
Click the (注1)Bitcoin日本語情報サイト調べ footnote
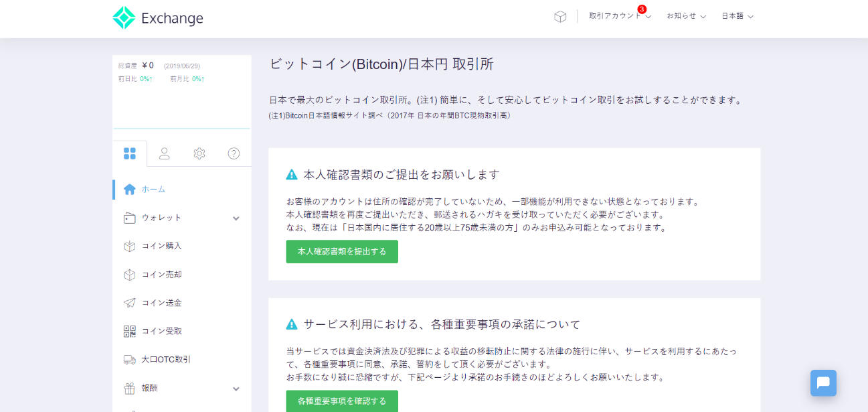point(389,116)
